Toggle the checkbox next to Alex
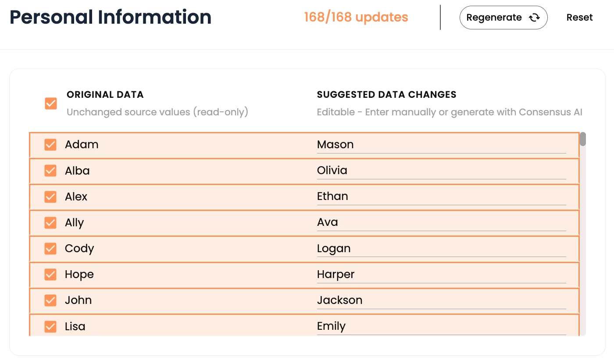The width and height of the screenshot is (614, 364). [x=50, y=196]
